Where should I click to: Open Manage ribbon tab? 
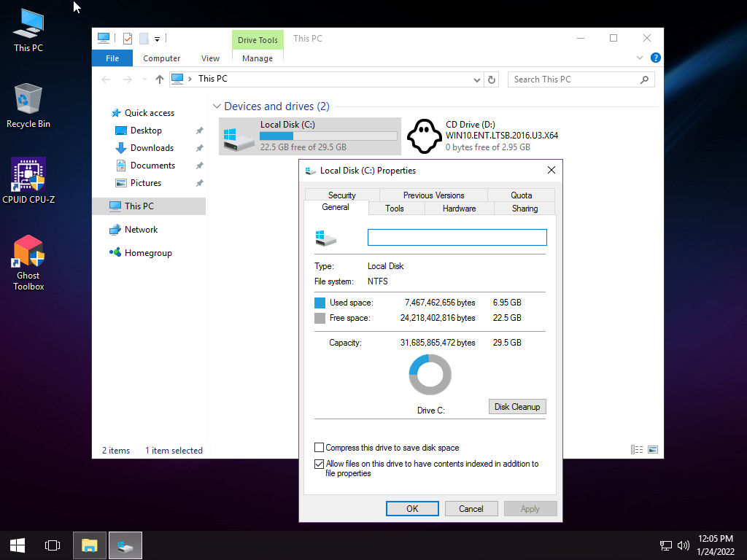(x=258, y=58)
